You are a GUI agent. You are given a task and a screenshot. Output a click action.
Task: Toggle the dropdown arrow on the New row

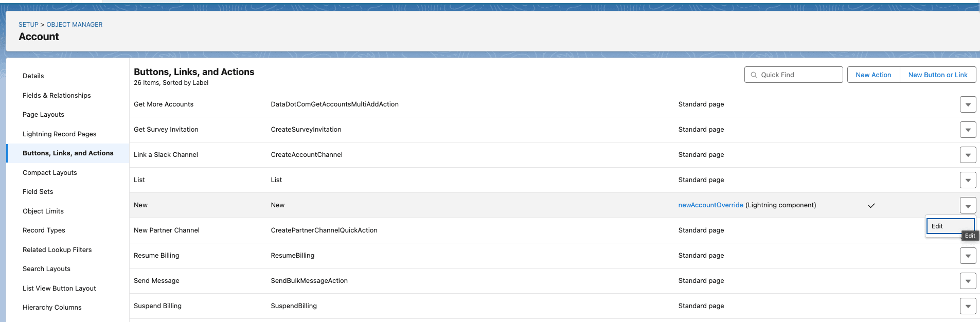point(968,205)
